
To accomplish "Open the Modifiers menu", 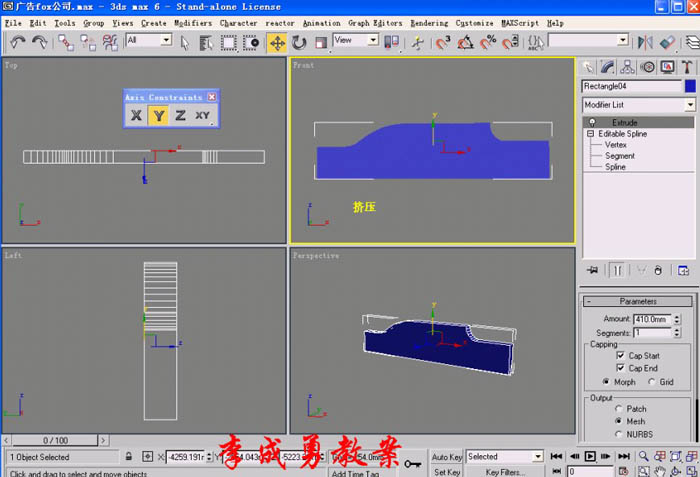I will pos(193,23).
